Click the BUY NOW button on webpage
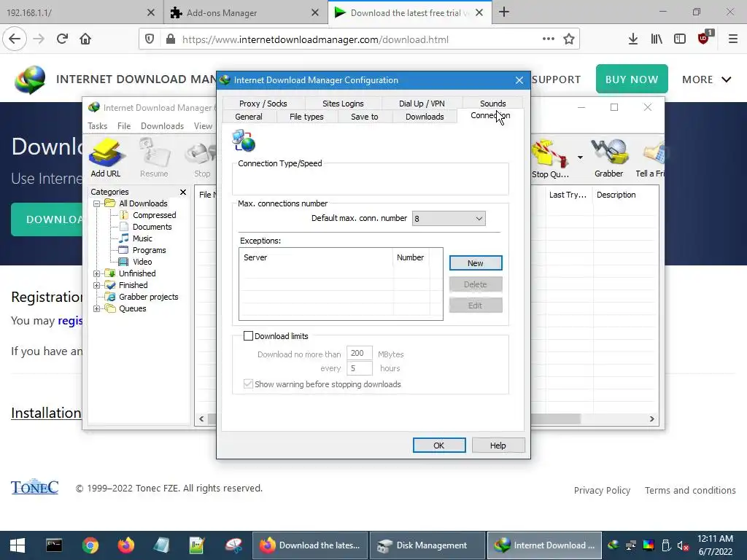 (632, 79)
